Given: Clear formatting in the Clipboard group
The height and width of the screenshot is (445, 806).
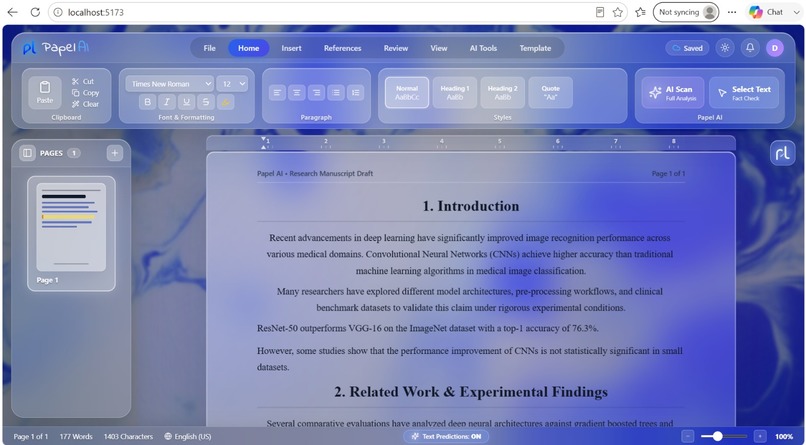Looking at the screenshot, I should pos(85,104).
